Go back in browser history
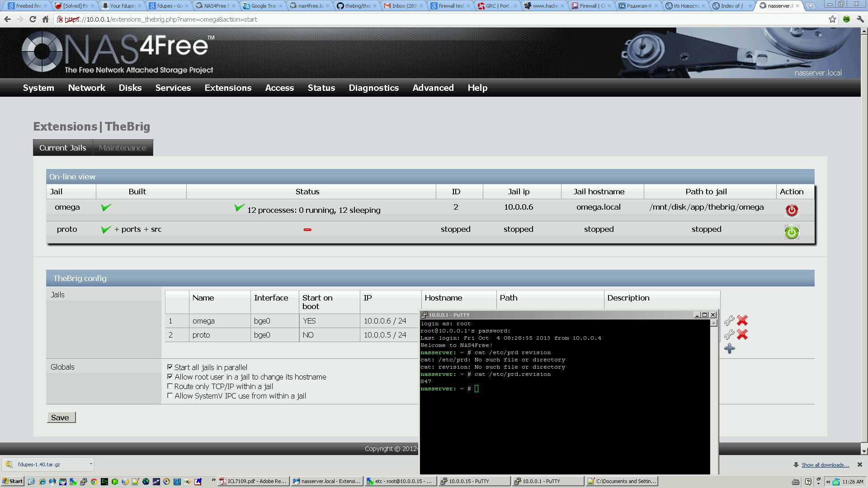 (7, 19)
